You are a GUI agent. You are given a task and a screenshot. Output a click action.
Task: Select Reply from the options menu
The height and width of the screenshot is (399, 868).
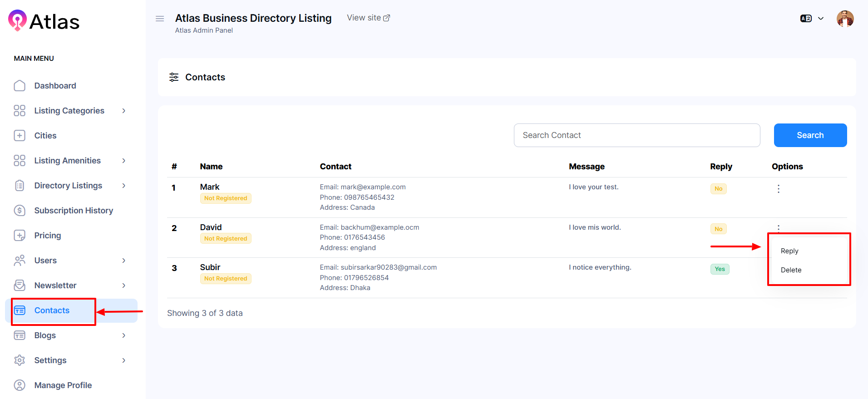[x=789, y=251]
